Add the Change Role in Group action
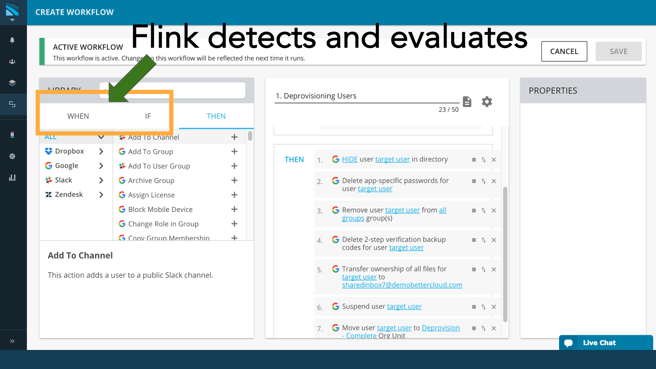Image resolution: width=656 pixels, height=369 pixels. point(234,224)
